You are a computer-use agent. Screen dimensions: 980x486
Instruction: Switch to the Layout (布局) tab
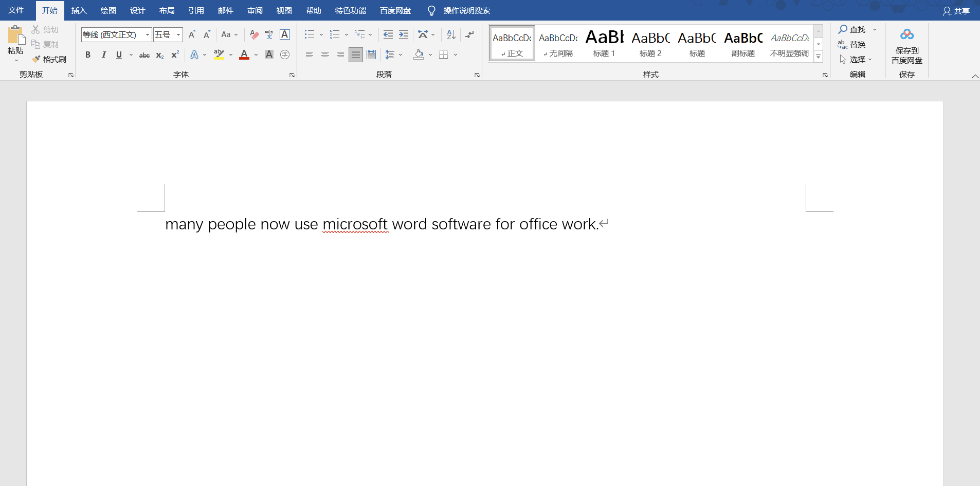point(167,10)
